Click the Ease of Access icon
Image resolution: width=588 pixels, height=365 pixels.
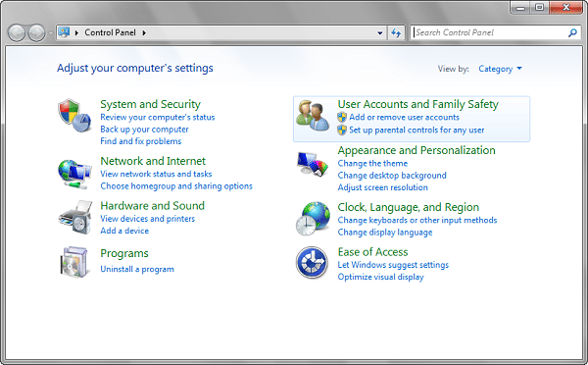pyautogui.click(x=312, y=262)
